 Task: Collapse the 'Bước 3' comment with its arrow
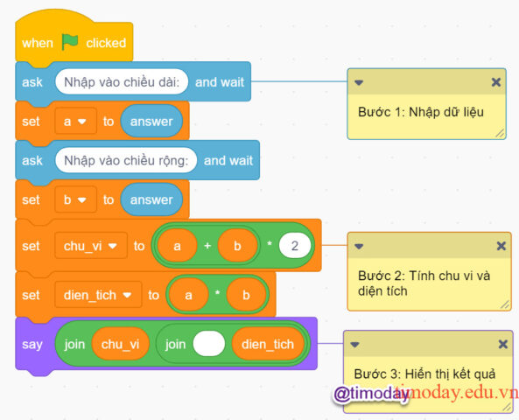(x=354, y=345)
